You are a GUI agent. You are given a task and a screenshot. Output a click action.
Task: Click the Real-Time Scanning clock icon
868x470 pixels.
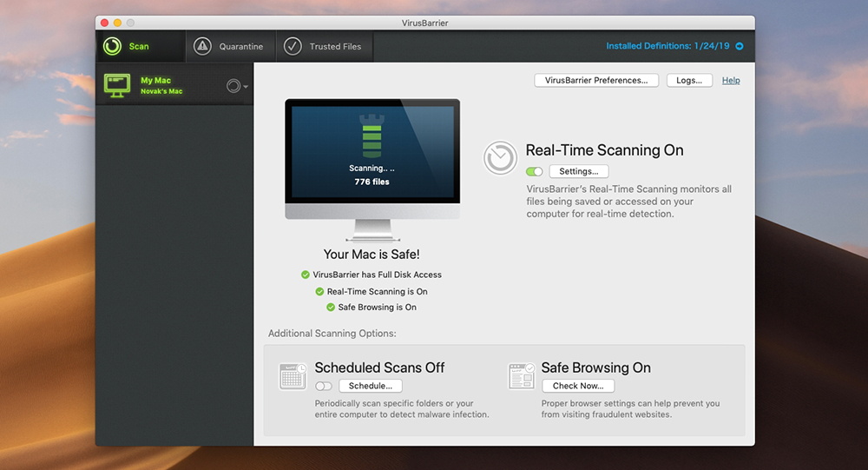click(500, 157)
